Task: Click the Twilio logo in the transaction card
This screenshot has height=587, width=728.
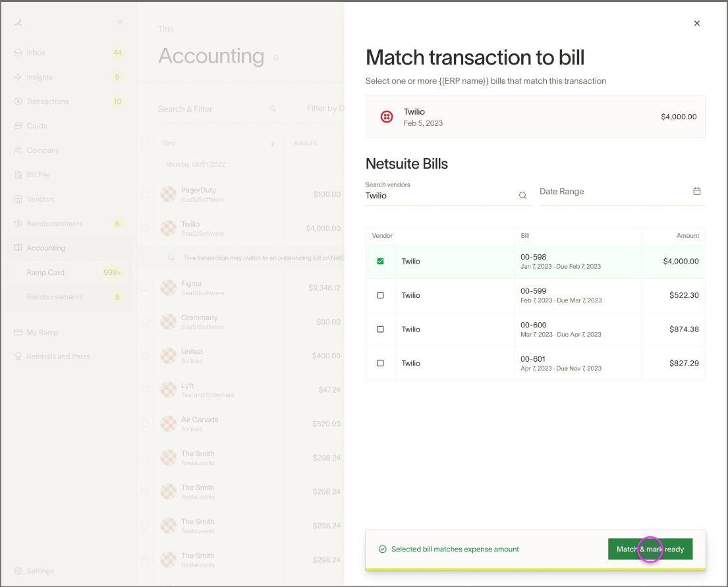Action: [x=387, y=117]
